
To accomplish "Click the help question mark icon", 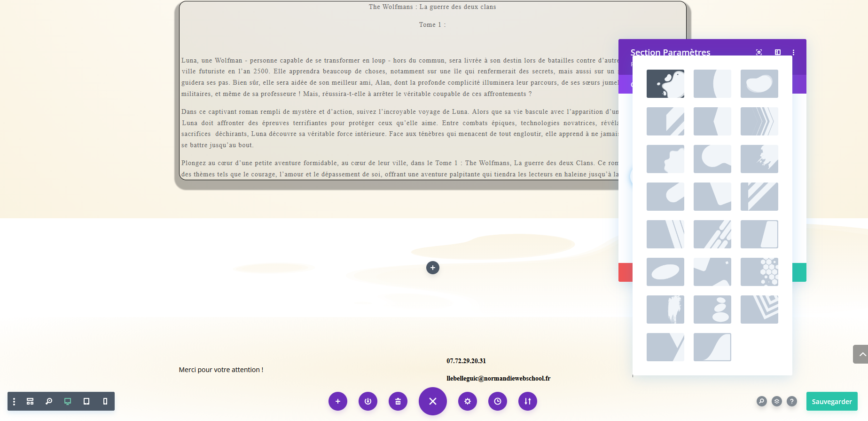I will coord(792,401).
